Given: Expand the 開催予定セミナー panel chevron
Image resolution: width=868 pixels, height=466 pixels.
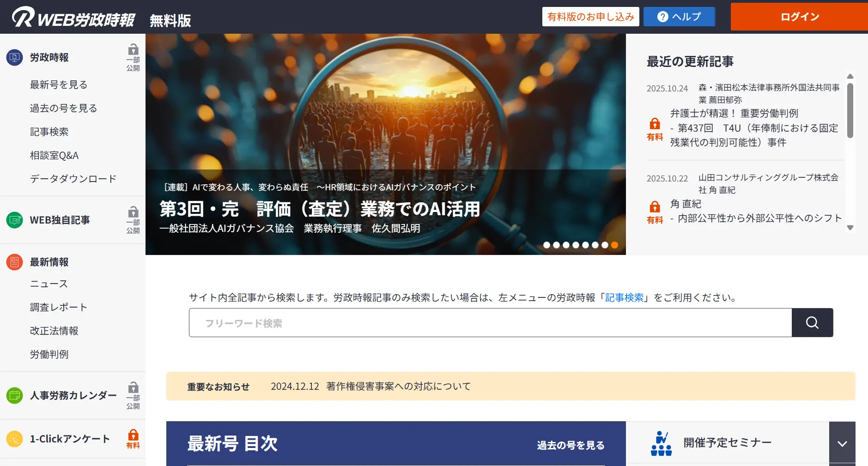Looking at the screenshot, I should coord(842,443).
